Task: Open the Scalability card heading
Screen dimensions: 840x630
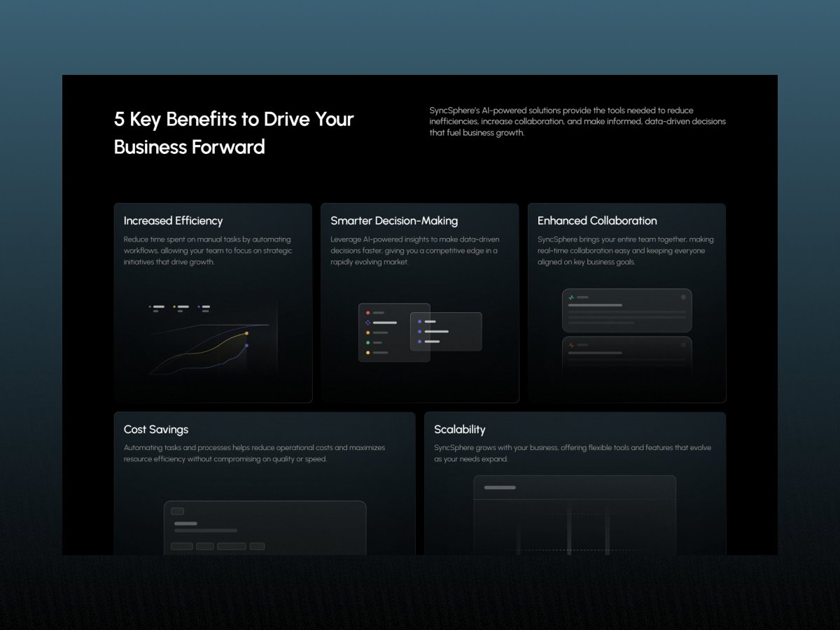Action: [x=459, y=429]
